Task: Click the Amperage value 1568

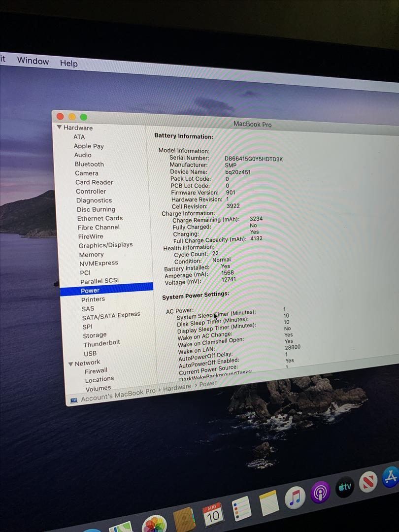Action: coord(227,273)
